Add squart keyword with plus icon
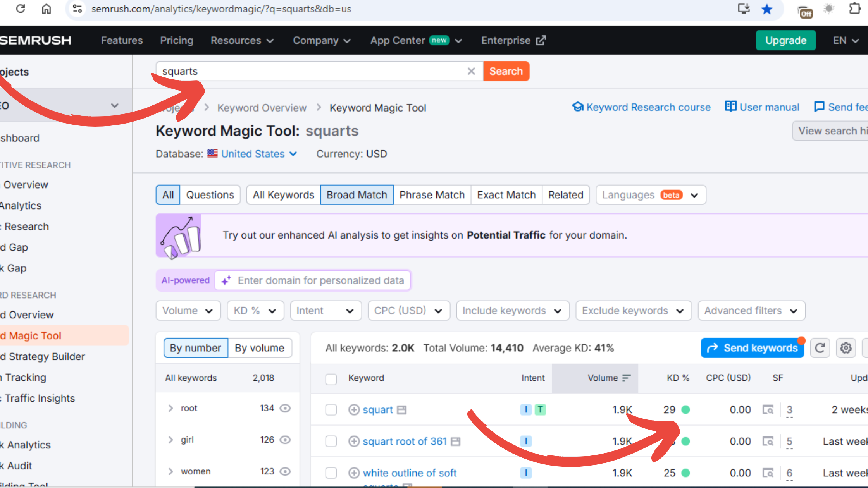The image size is (868, 488). 354,410
